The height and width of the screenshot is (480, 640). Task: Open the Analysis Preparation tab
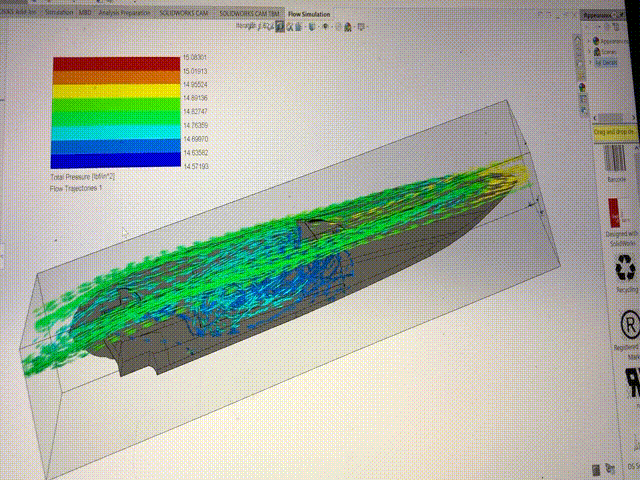coord(124,13)
